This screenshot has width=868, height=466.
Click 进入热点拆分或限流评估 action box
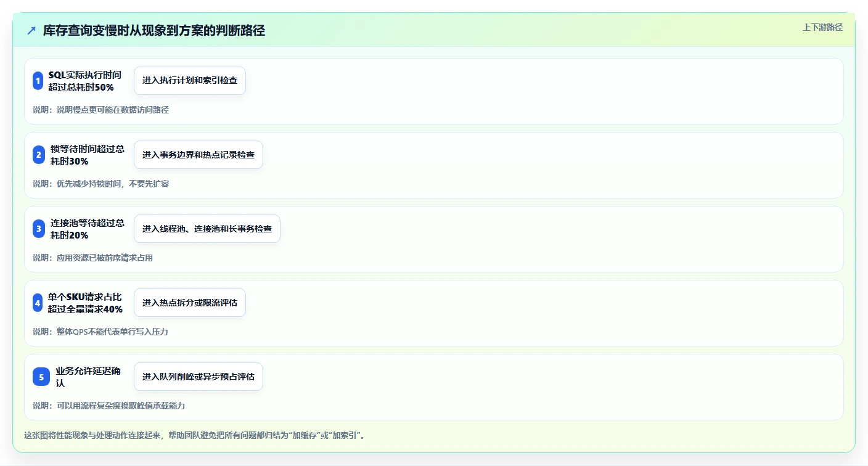point(190,303)
